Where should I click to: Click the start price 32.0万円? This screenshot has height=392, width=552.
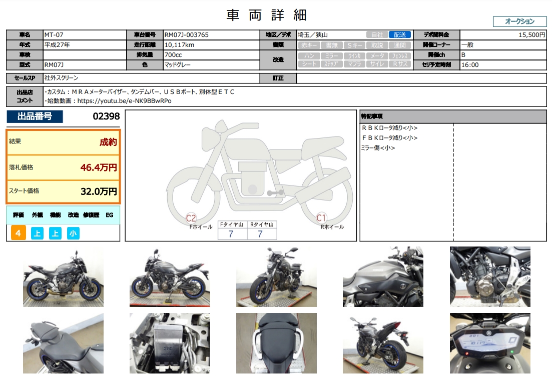[x=99, y=191]
